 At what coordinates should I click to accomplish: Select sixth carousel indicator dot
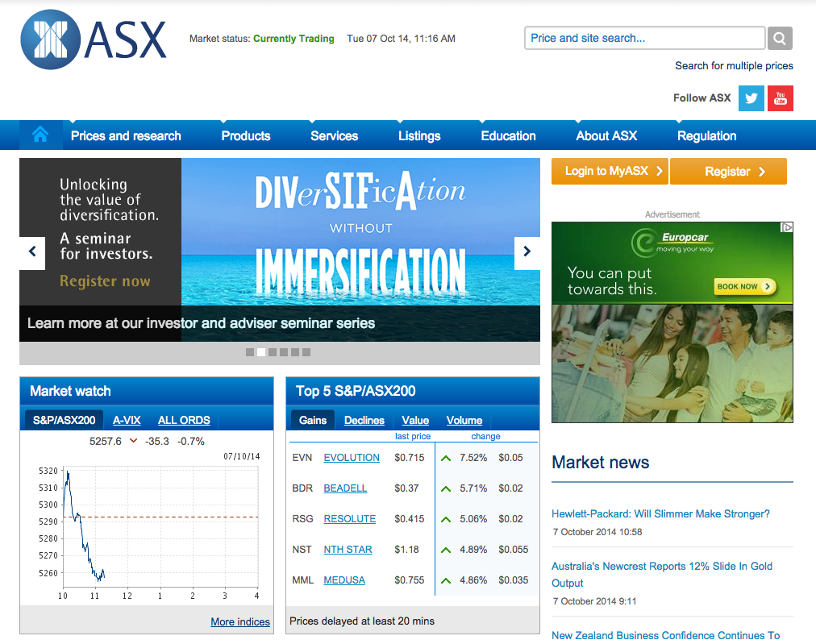click(x=306, y=352)
